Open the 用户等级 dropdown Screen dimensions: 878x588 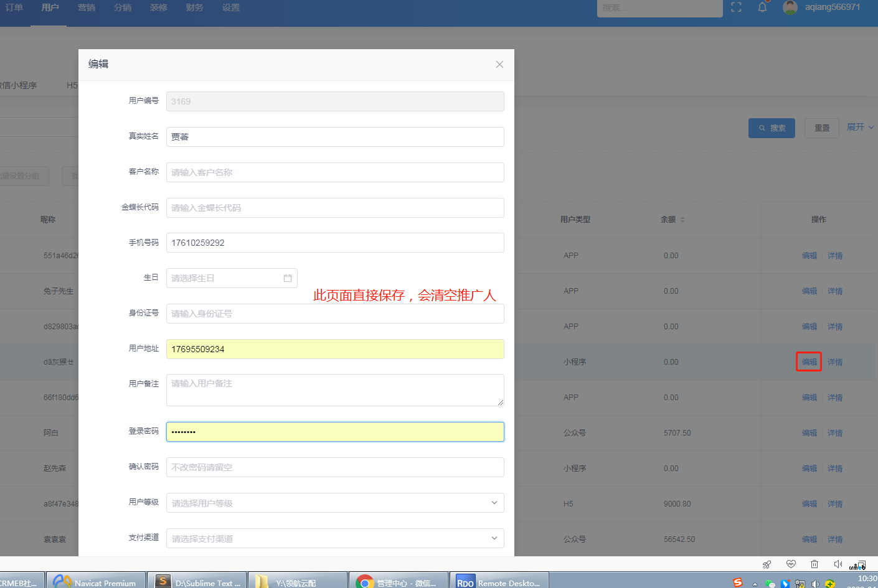click(335, 503)
